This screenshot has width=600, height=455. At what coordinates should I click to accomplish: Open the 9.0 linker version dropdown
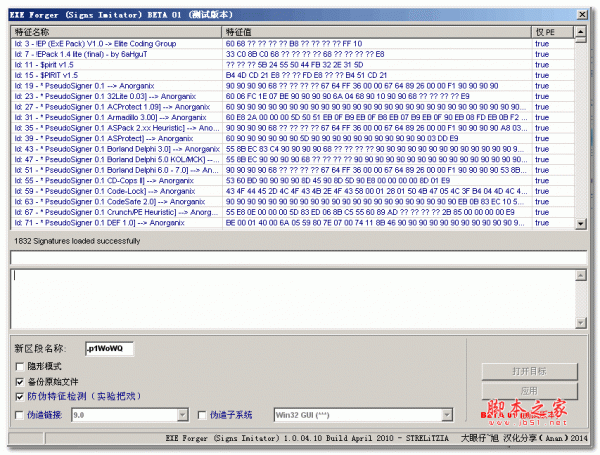(183, 415)
